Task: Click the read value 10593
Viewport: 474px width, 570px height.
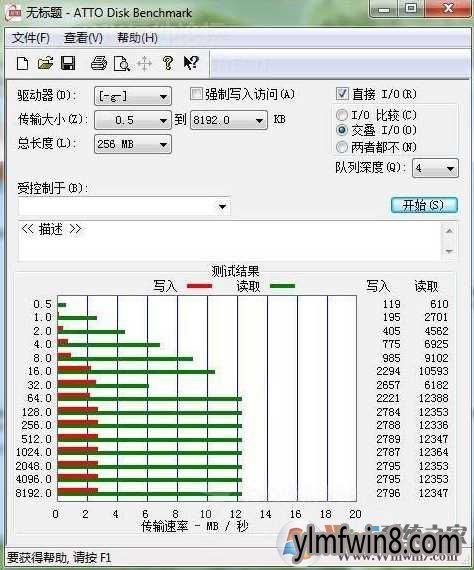Action: pos(433,371)
